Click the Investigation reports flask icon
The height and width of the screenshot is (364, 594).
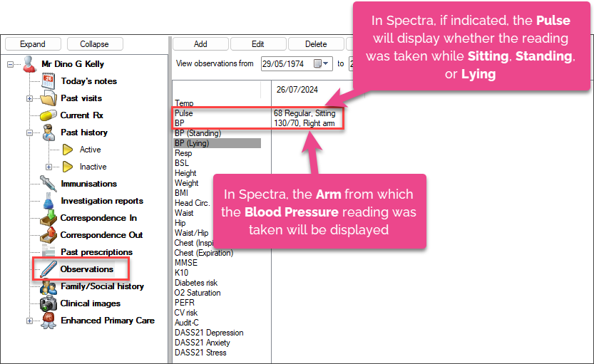(48, 201)
